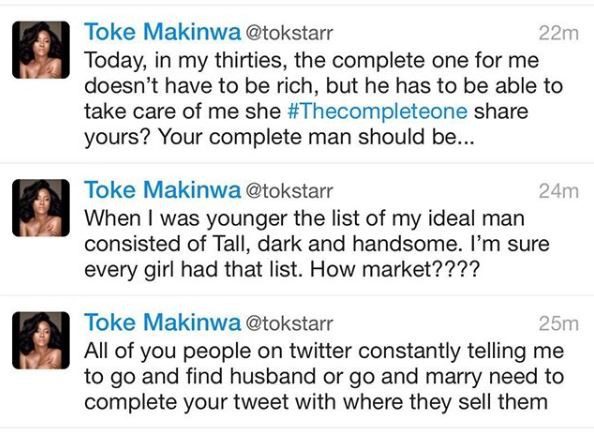Click Toke Makinwa name in 25m tweet
This screenshot has width=594, height=432.
click(x=163, y=322)
